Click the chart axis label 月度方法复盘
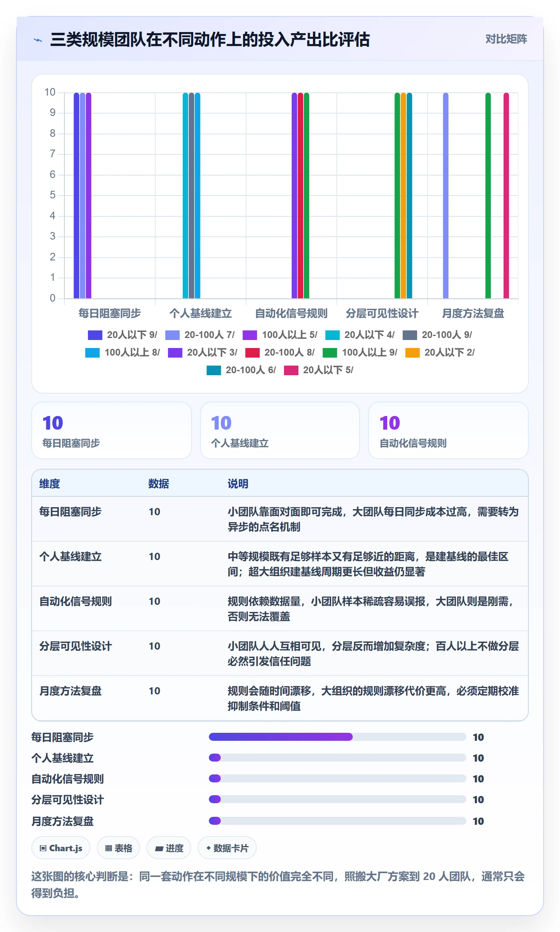 coord(473,314)
